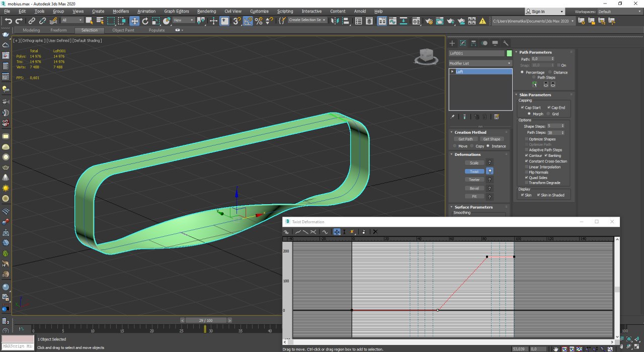Activate the Unlink Selection tool

[42, 21]
